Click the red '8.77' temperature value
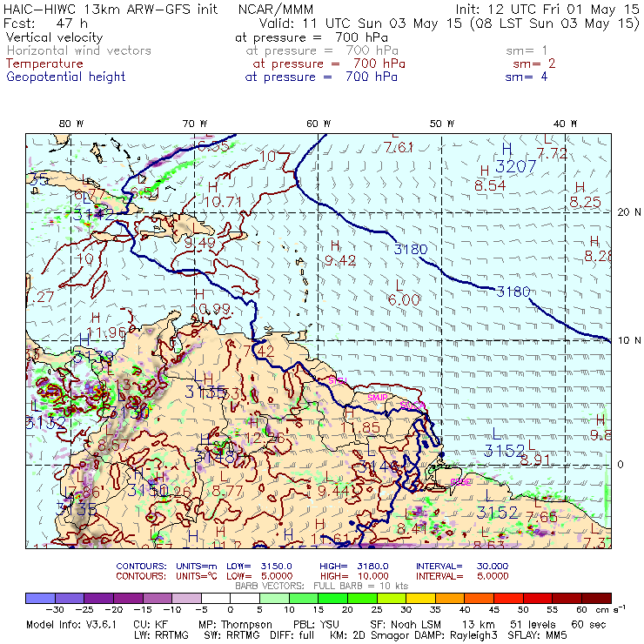 227,491
